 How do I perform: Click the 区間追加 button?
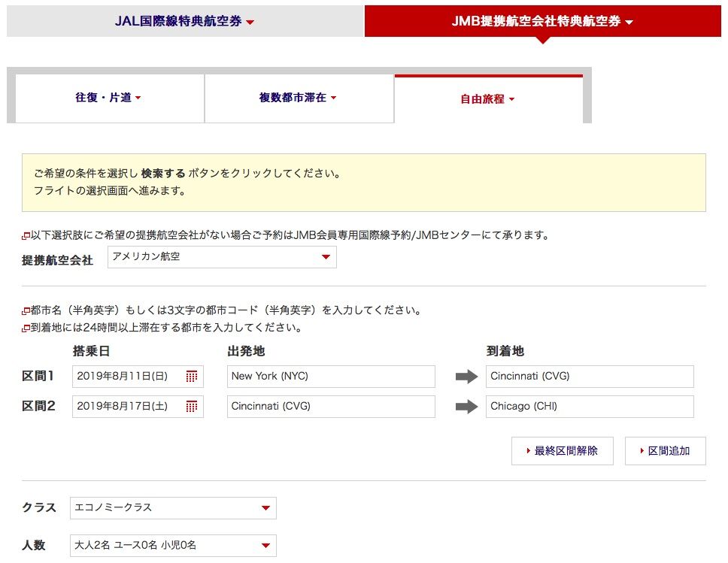(x=666, y=451)
